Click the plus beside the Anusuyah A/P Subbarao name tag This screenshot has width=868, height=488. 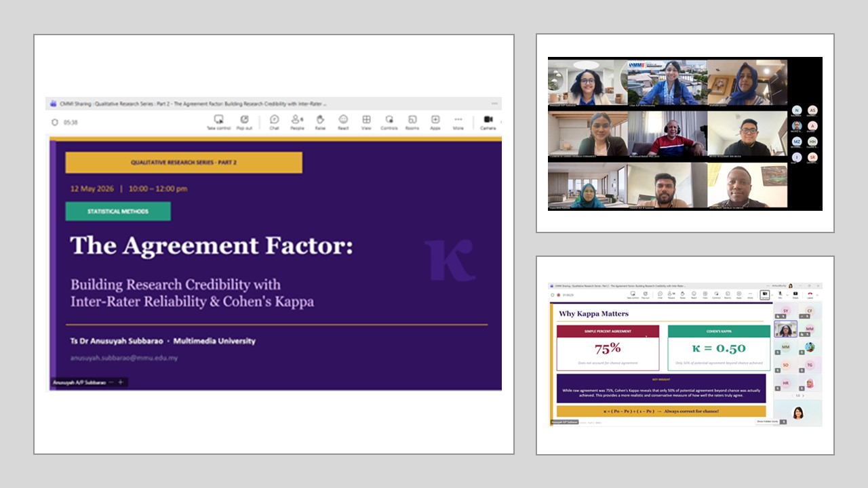pos(121,382)
